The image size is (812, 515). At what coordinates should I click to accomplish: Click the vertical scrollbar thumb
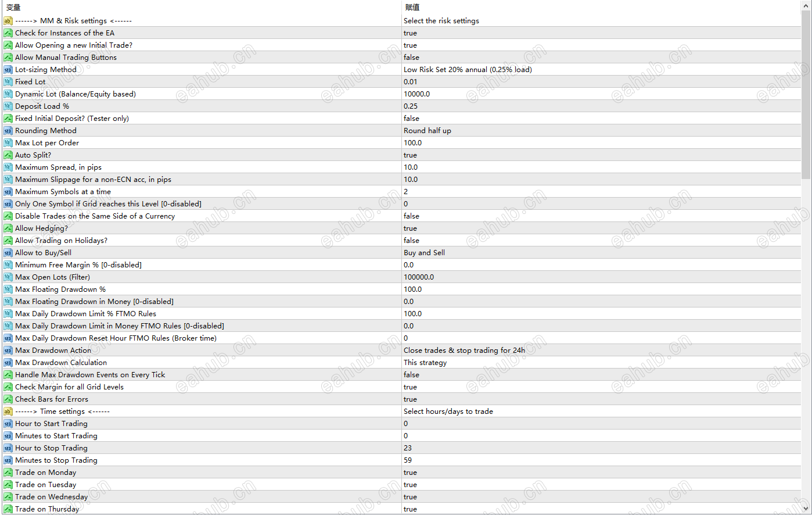coord(806,94)
